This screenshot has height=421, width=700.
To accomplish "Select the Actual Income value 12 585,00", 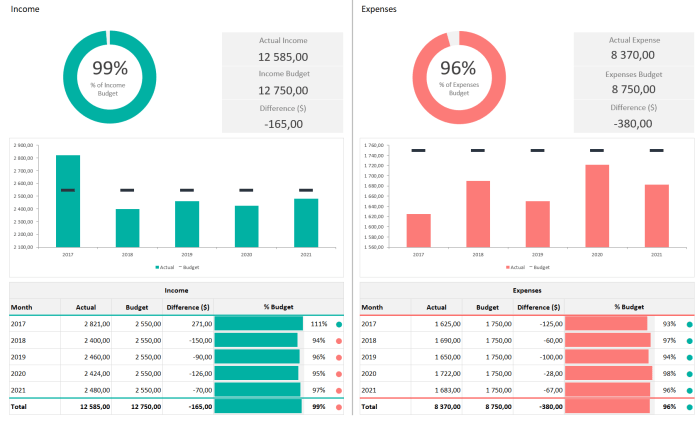I will [283, 57].
